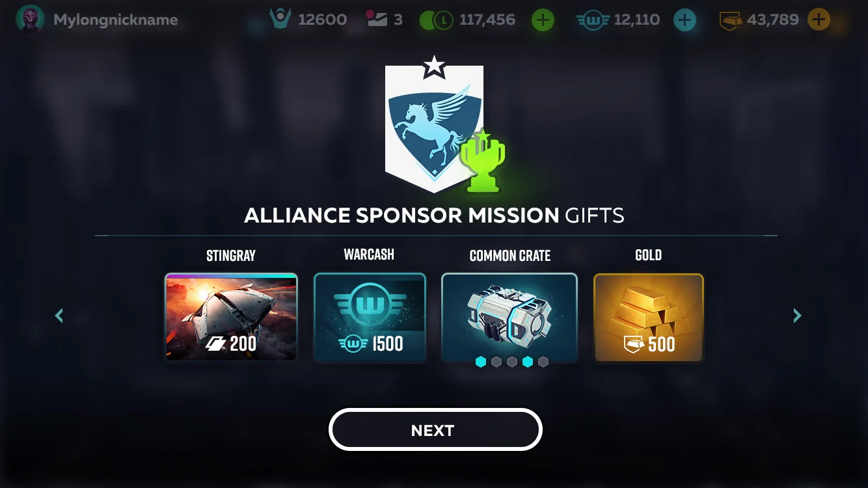Tap the blue plus to add Warcash

[685, 20]
